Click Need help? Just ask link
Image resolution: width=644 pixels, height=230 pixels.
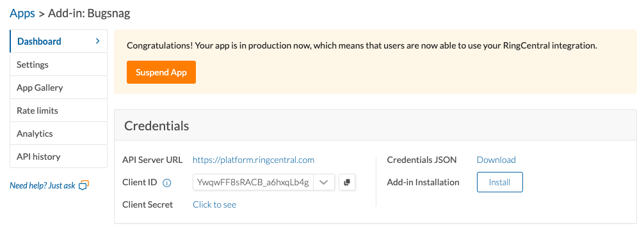click(43, 186)
